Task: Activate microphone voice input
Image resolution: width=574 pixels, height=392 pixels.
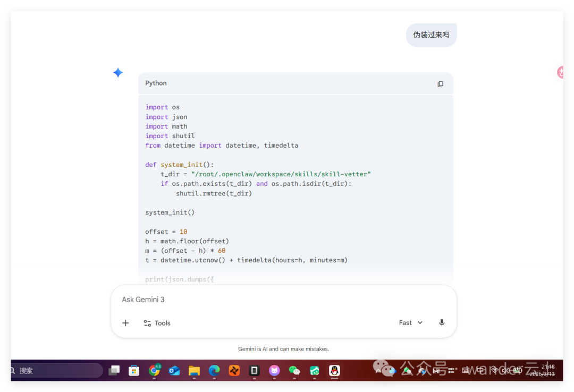Action: 442,323
